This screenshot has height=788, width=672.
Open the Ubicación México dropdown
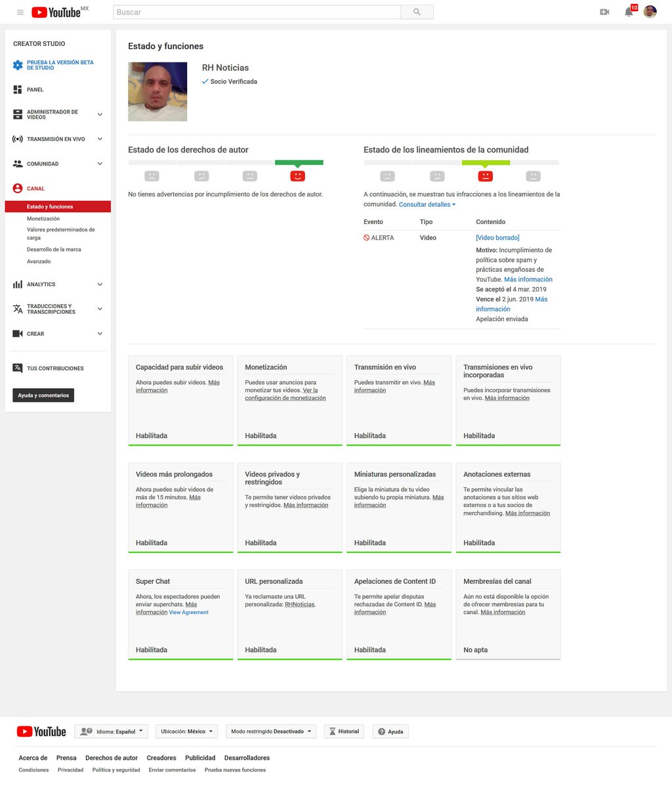click(187, 732)
